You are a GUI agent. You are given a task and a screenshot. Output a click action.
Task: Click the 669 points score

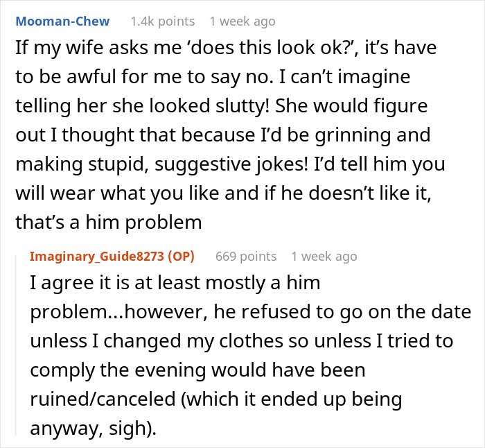point(246,257)
